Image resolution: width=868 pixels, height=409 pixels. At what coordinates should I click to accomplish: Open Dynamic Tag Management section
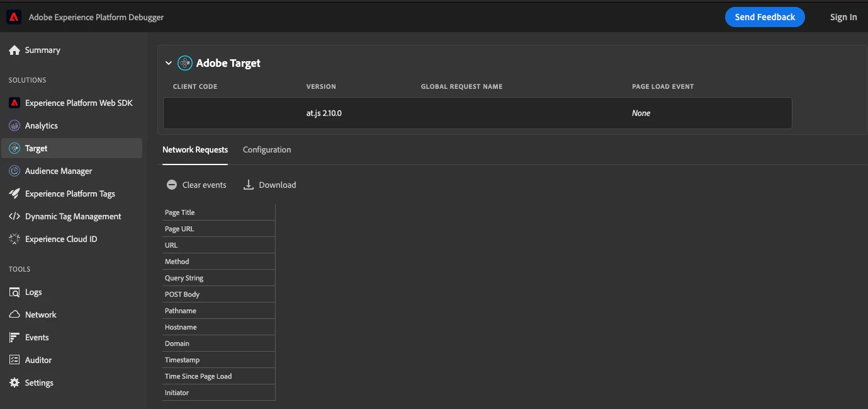72,217
